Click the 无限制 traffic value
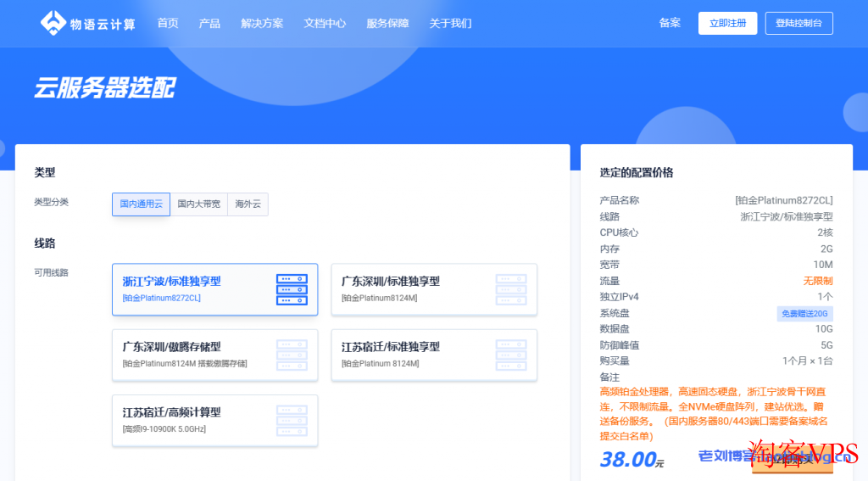 pyautogui.click(x=818, y=281)
